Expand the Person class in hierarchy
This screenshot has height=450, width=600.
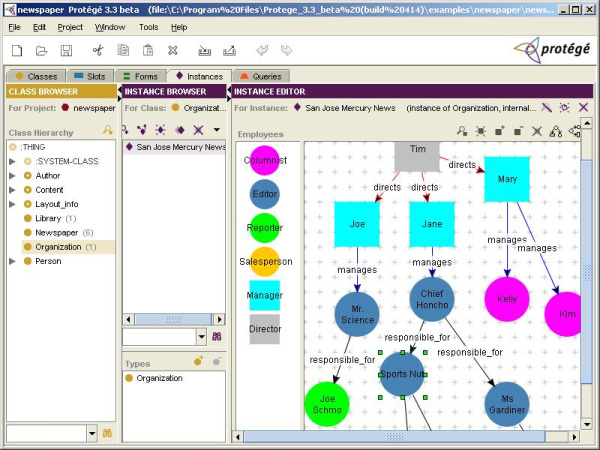(x=13, y=261)
